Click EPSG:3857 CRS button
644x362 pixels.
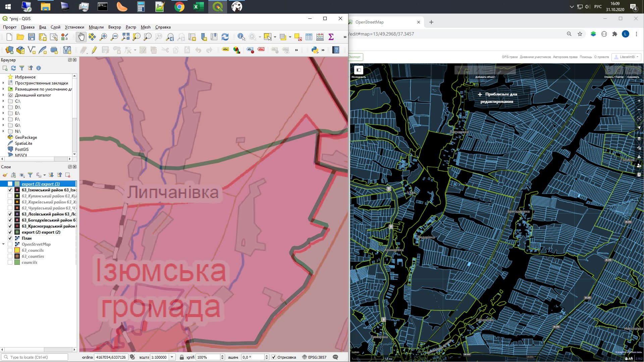pos(314,357)
